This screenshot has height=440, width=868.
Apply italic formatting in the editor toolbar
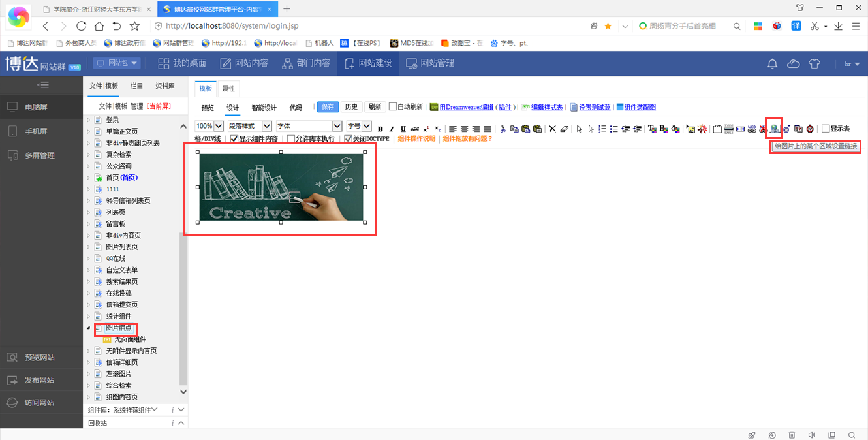[x=392, y=129]
